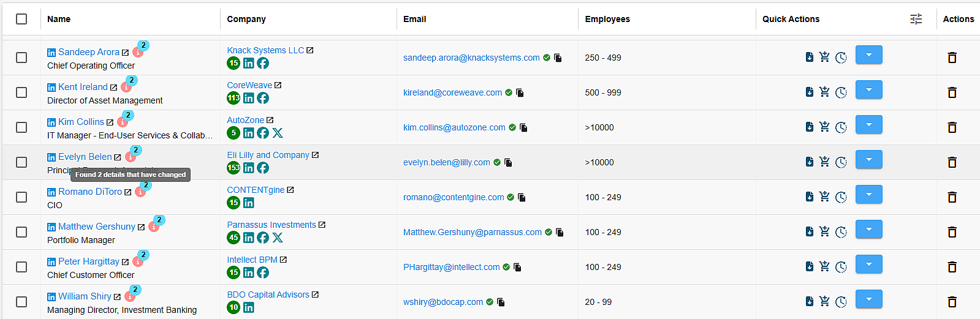
Task: Open column settings in Quick Actions header
Action: pyautogui.click(x=916, y=19)
